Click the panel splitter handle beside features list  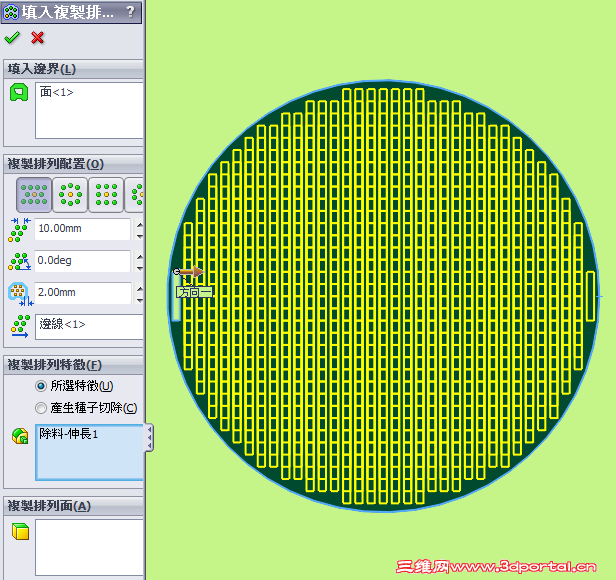coord(149,437)
